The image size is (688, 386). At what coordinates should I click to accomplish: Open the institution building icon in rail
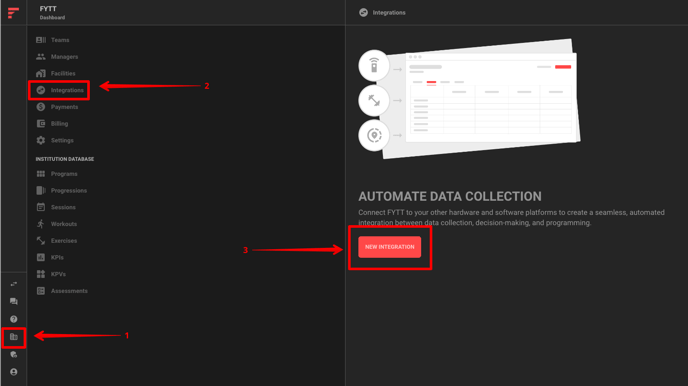(x=14, y=337)
